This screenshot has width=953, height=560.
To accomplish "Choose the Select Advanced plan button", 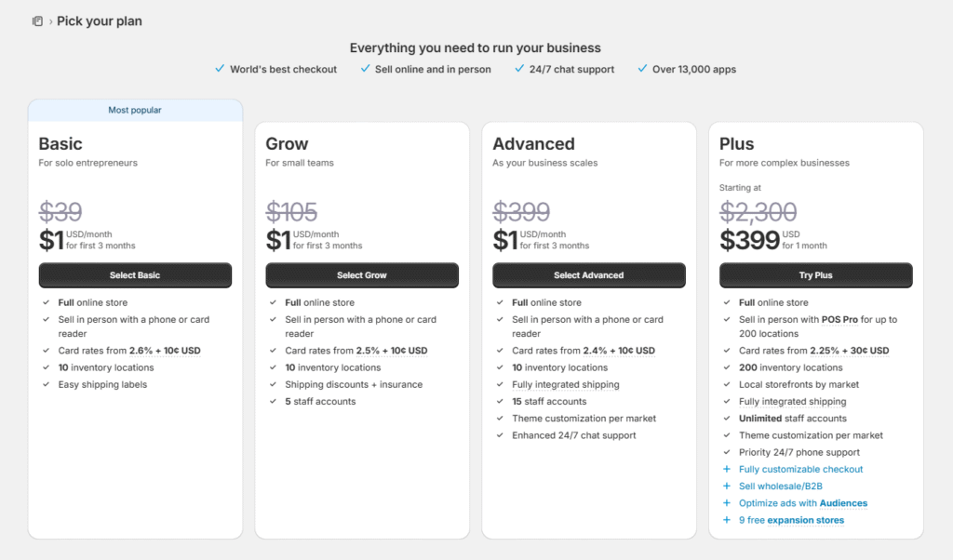I will point(589,275).
